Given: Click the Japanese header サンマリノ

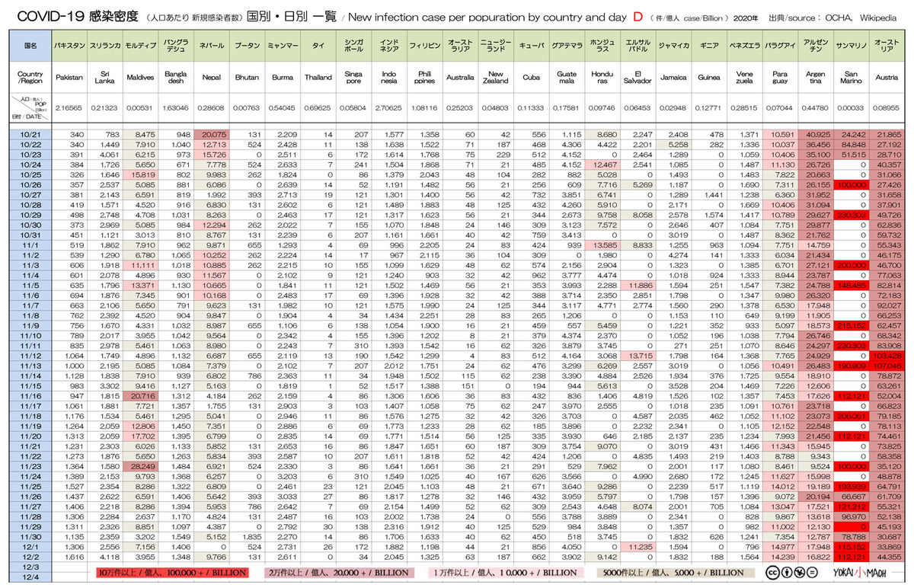Looking at the screenshot, I should pyautogui.click(x=851, y=46).
